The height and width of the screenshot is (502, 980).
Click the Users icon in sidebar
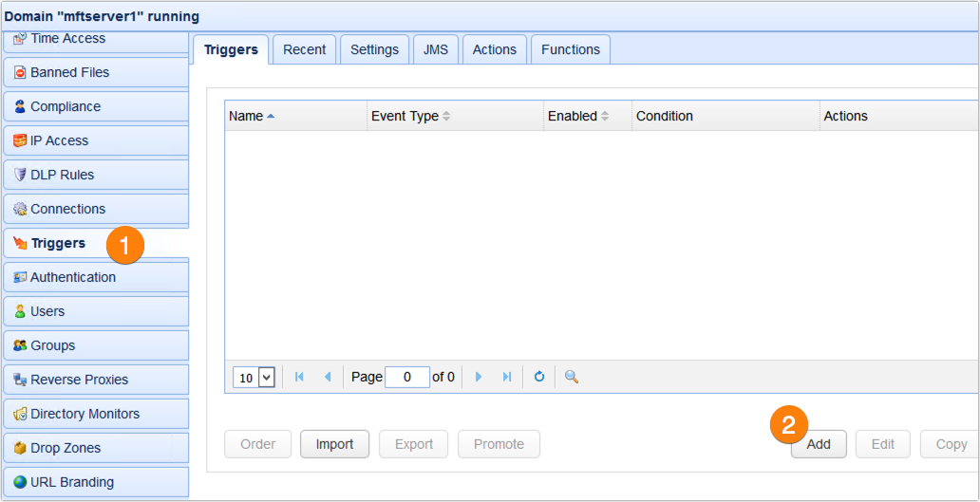click(20, 311)
